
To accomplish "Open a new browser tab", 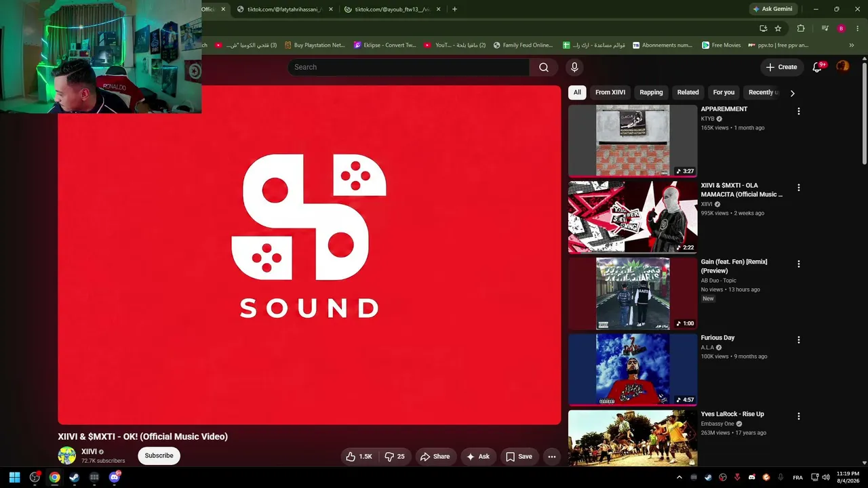I will click(x=454, y=9).
